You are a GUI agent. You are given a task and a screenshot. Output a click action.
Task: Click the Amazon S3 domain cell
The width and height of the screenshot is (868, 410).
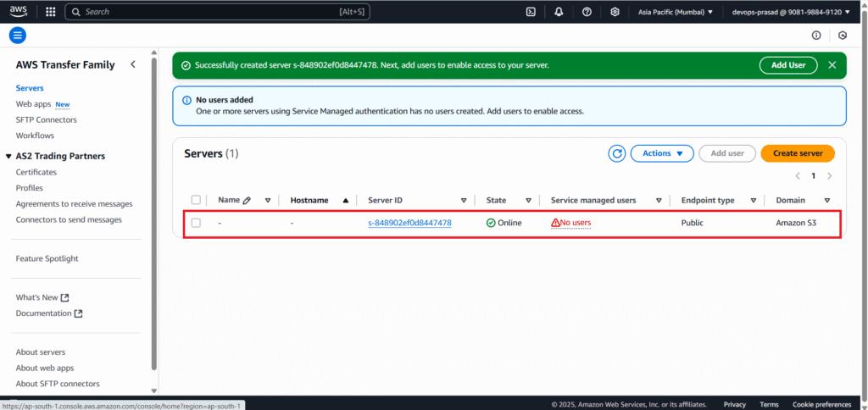(x=796, y=223)
